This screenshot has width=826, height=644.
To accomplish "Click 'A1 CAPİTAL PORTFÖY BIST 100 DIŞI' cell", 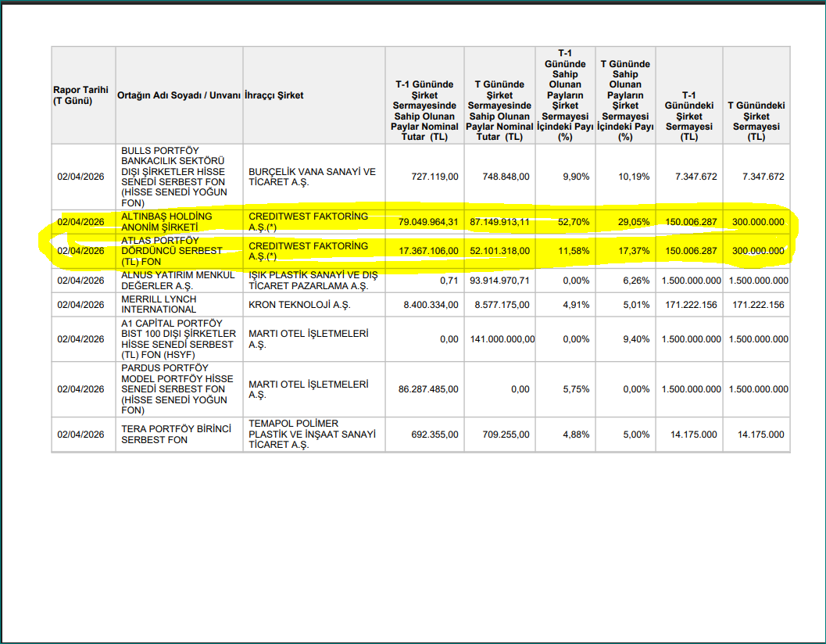I will [x=179, y=339].
